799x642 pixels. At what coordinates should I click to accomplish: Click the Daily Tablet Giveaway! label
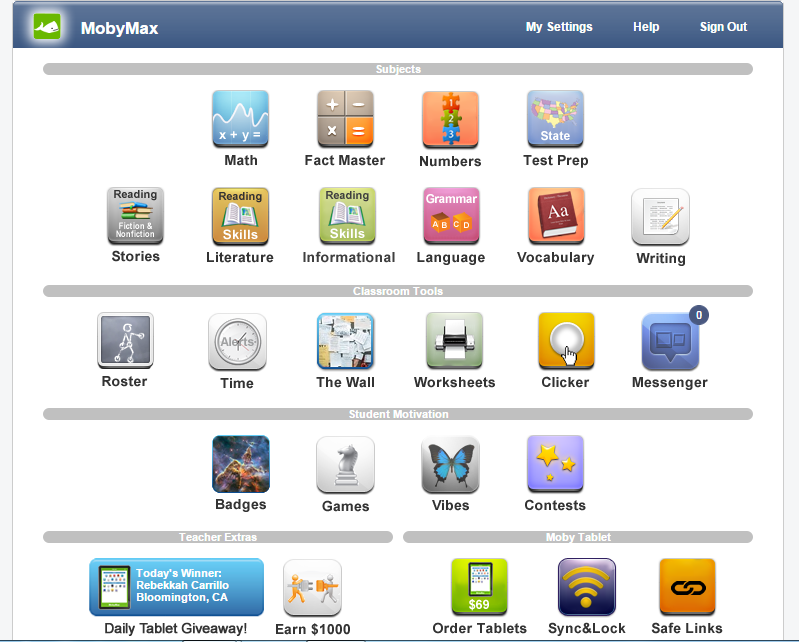[175, 628]
